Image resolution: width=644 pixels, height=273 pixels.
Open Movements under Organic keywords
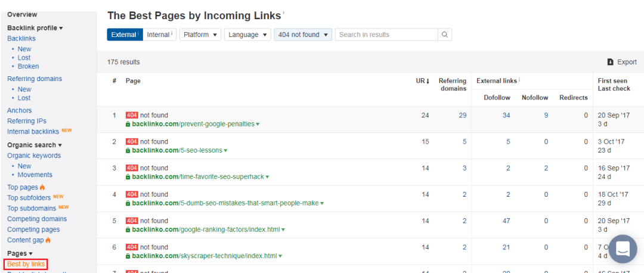(x=35, y=175)
